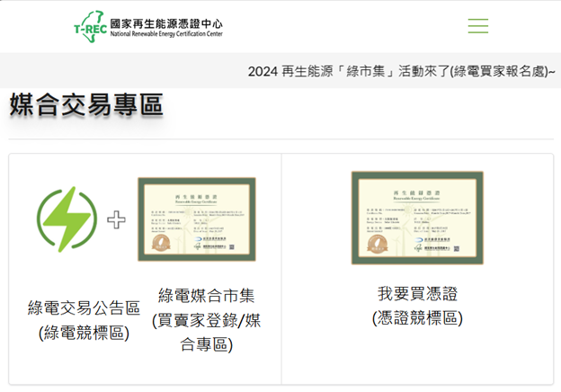The width and height of the screenshot is (561, 392).
Task: Open 我要買憑證 (憑證競標區) link
Action: [417, 306]
